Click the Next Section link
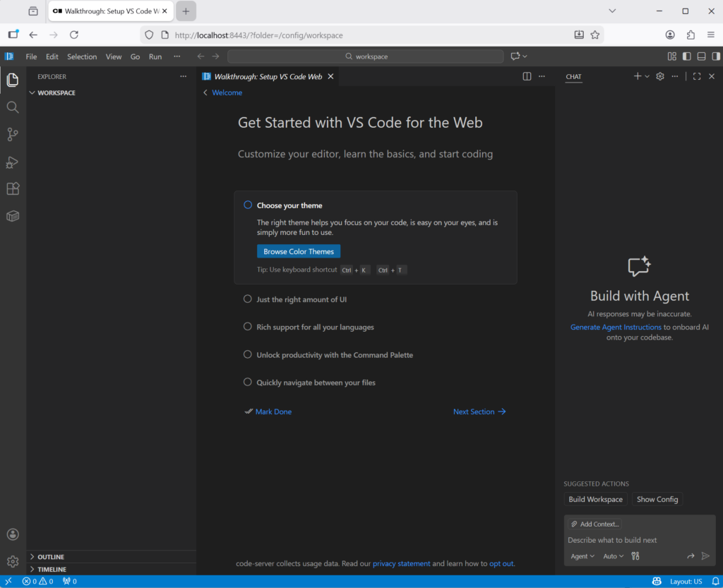 click(479, 412)
